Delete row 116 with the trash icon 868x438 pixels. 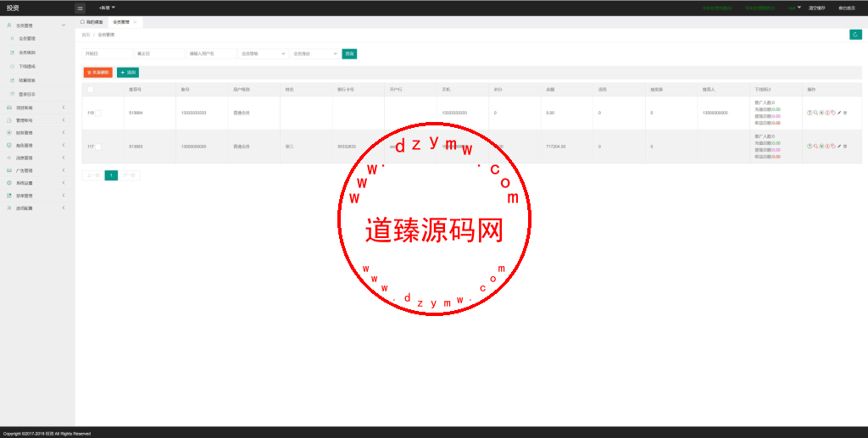pyautogui.click(x=845, y=113)
